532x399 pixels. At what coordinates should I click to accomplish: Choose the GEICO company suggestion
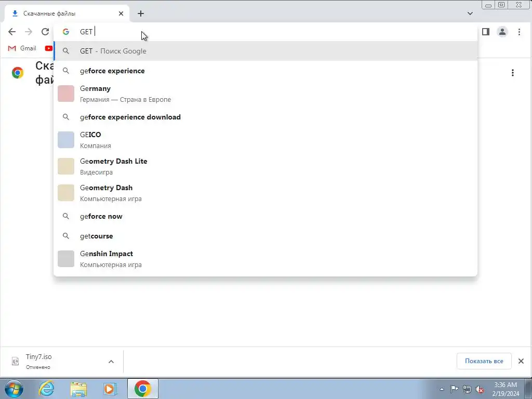tap(265, 140)
